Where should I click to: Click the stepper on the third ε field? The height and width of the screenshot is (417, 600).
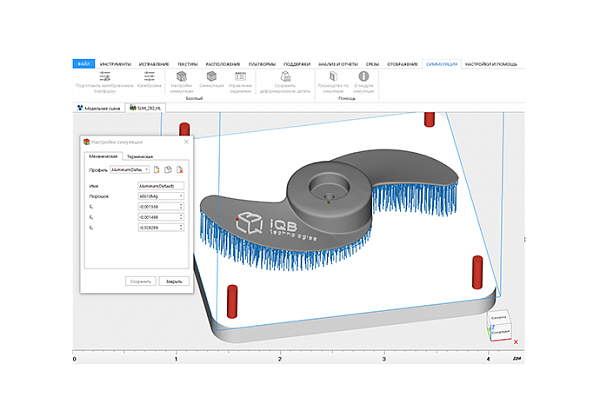pos(181,227)
